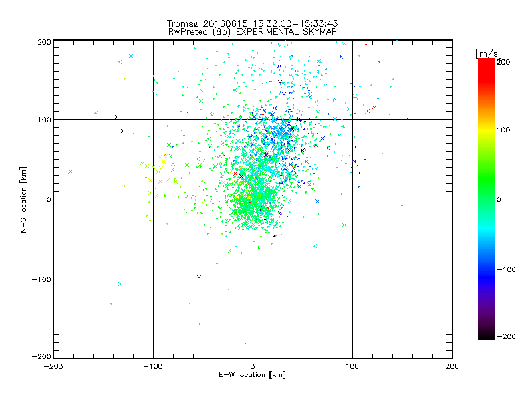Click the colorbar tick label '-200'
The width and height of the screenshot is (532, 399).
point(506,336)
